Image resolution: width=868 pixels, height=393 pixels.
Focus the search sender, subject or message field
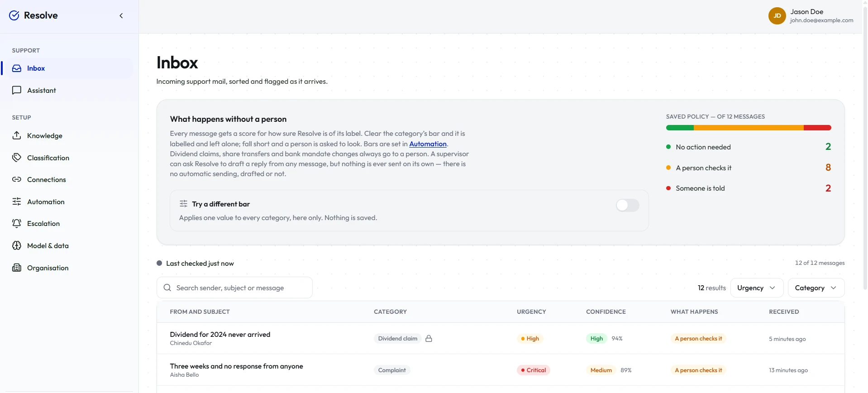tap(234, 288)
